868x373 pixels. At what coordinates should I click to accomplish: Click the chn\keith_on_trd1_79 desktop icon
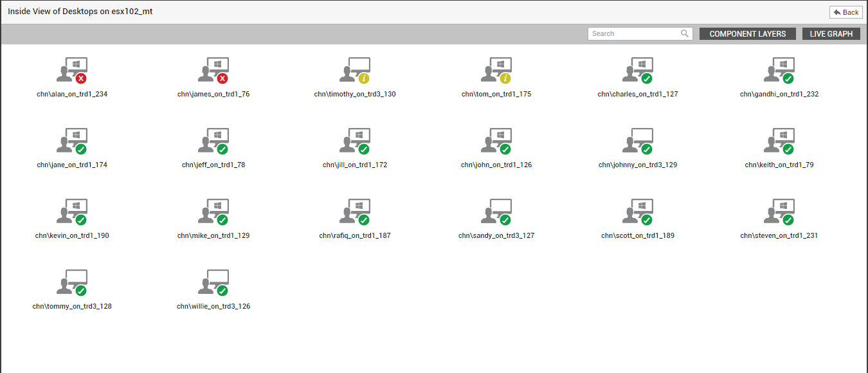[x=779, y=141]
